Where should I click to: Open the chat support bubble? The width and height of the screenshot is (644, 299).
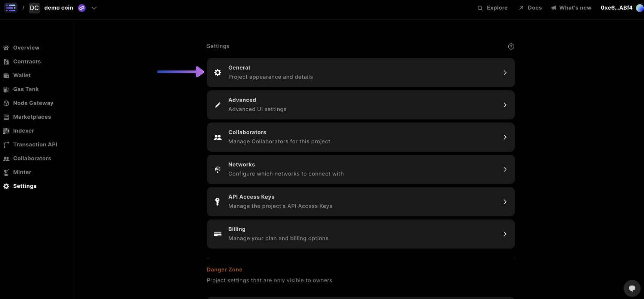(x=632, y=288)
